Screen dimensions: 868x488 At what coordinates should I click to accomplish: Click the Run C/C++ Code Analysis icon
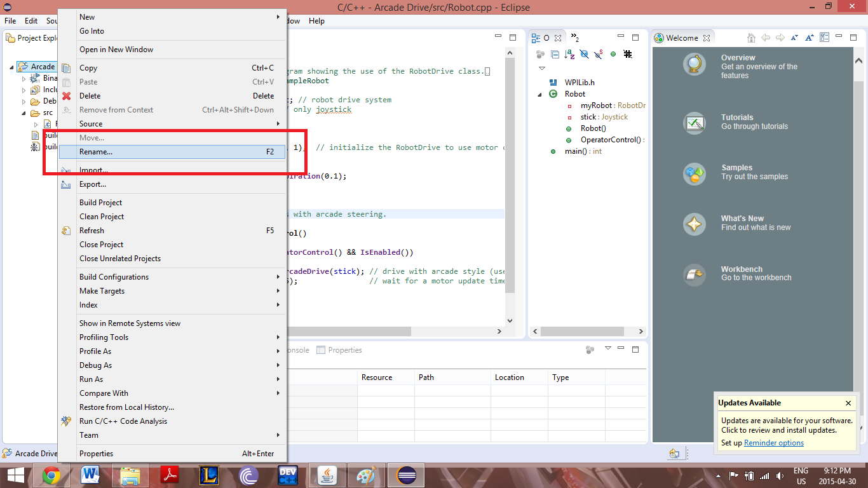click(66, 421)
